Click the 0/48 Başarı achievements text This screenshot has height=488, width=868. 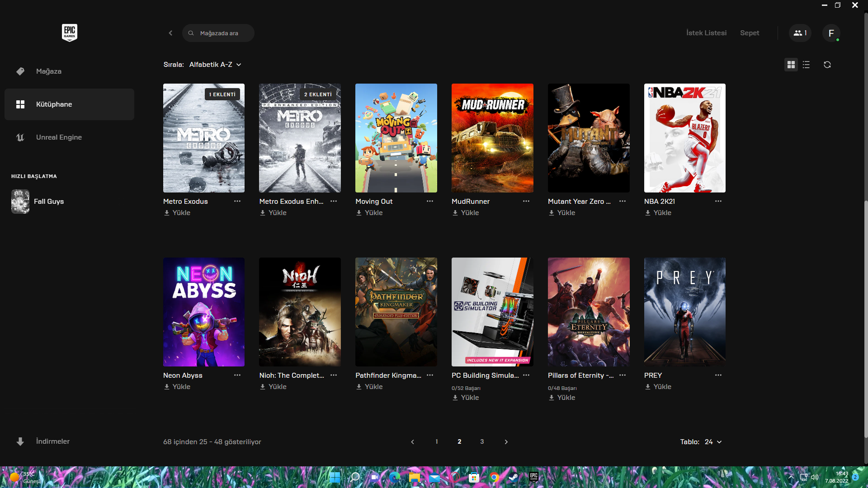[562, 388]
